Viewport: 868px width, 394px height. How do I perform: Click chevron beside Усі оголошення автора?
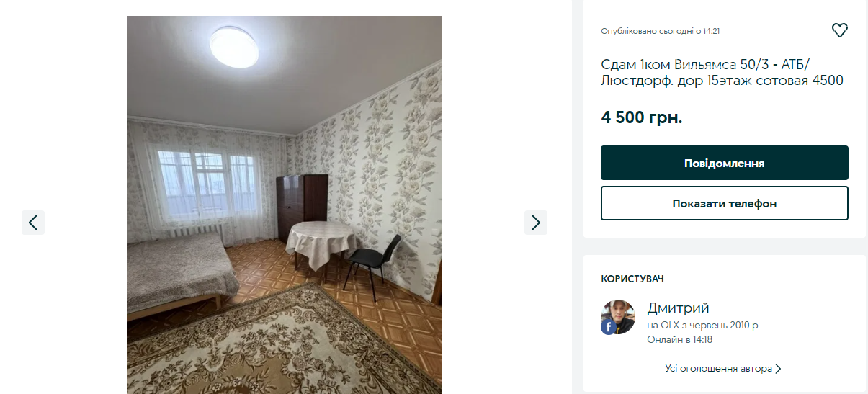point(778,369)
